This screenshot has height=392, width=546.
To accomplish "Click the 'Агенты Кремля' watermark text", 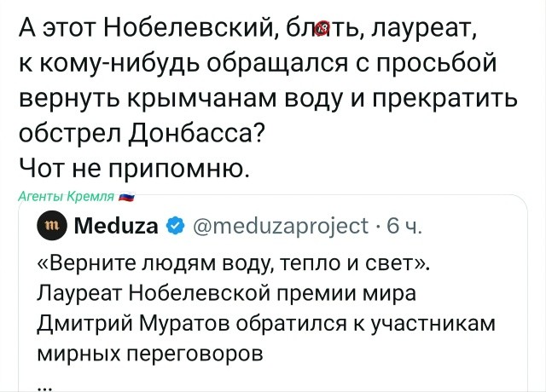I will point(67,197).
